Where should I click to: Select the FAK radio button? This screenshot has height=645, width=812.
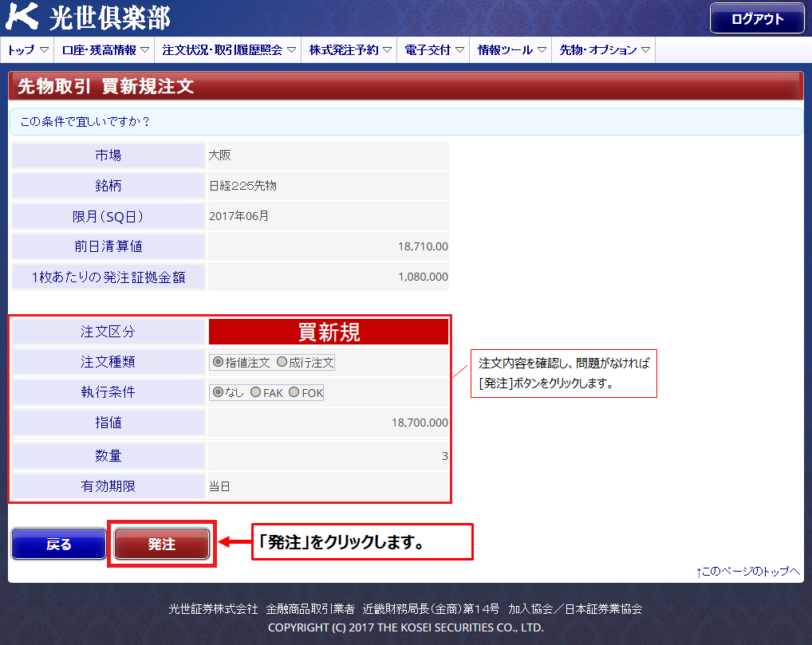click(255, 392)
